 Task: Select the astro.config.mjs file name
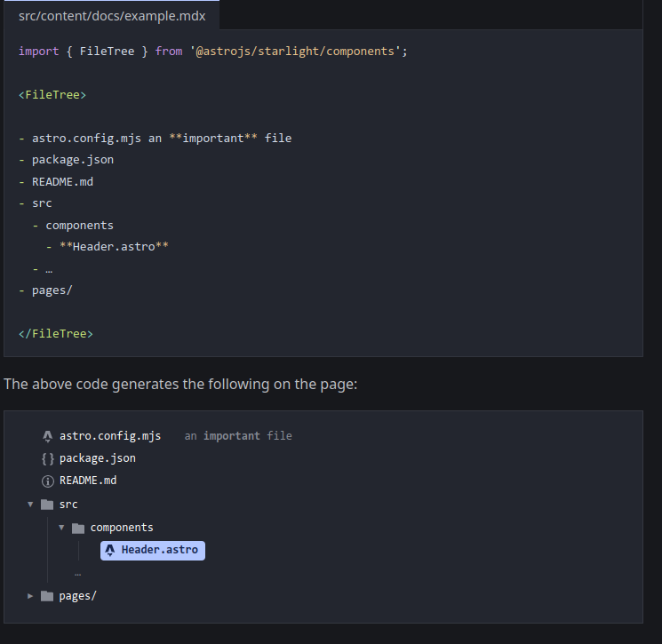click(x=110, y=436)
